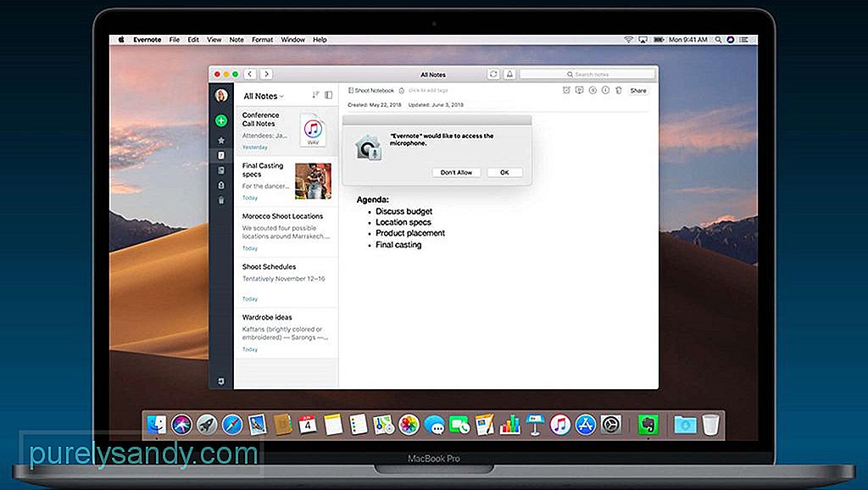The height and width of the screenshot is (490, 868).
Task: Set a reminder with the alarm clock icon
Action: coord(566,90)
